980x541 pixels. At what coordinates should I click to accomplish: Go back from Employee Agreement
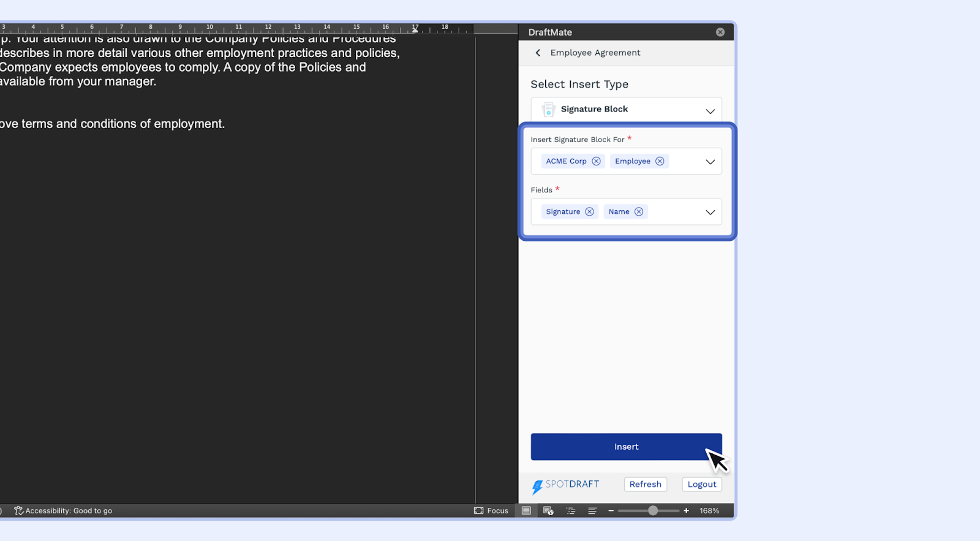click(x=538, y=53)
